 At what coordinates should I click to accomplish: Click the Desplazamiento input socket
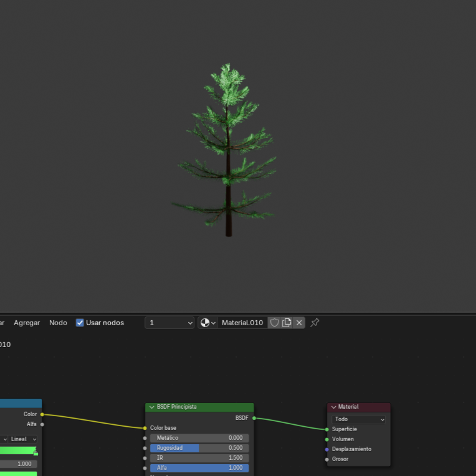click(x=326, y=449)
